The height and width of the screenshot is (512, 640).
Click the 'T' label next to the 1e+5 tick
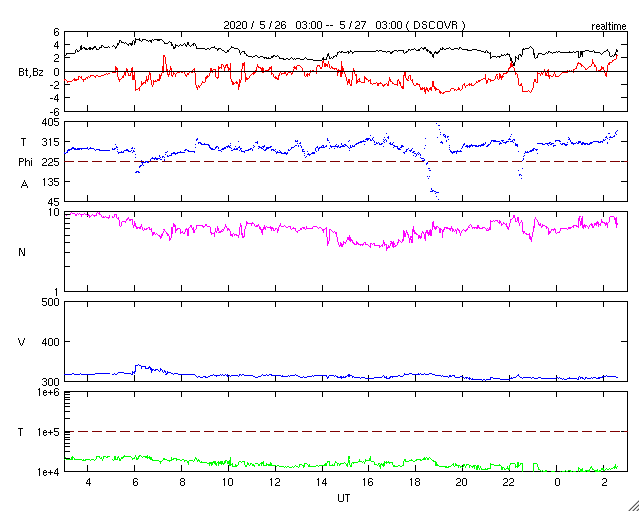tap(20, 432)
